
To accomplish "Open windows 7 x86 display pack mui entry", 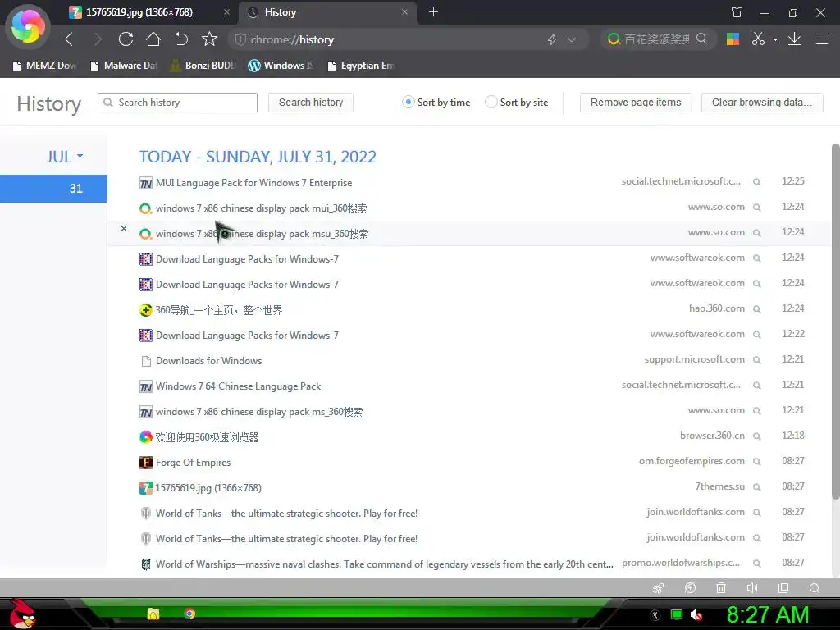I will coord(262,208).
